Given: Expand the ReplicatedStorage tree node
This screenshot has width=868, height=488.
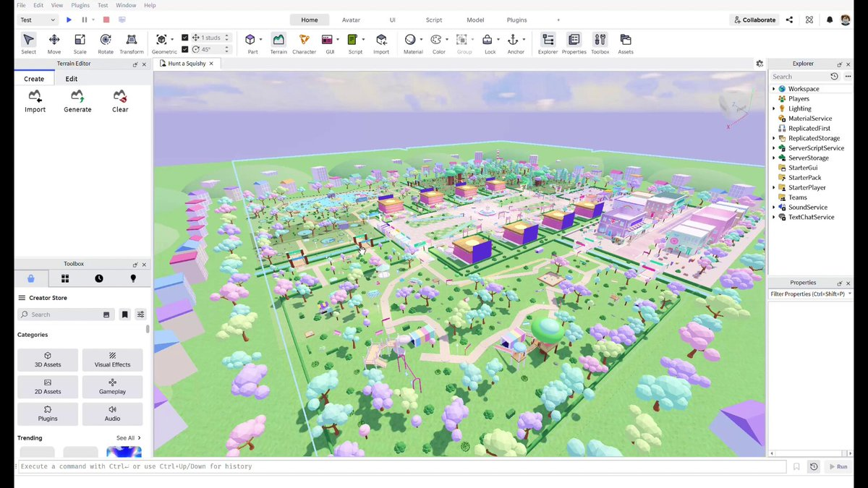Looking at the screenshot, I should (773, 138).
